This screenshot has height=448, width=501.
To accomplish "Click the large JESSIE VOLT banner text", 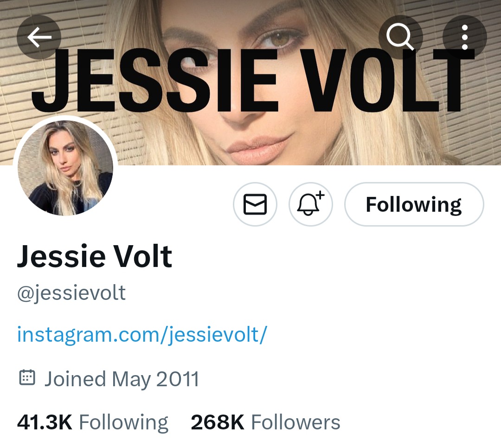I will click(252, 80).
